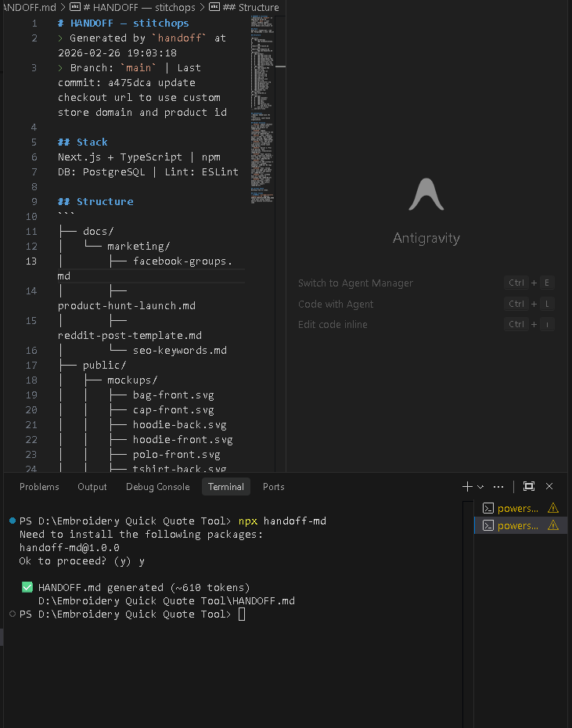
Task: Click the '## Stack' heading line
Action: pos(83,142)
